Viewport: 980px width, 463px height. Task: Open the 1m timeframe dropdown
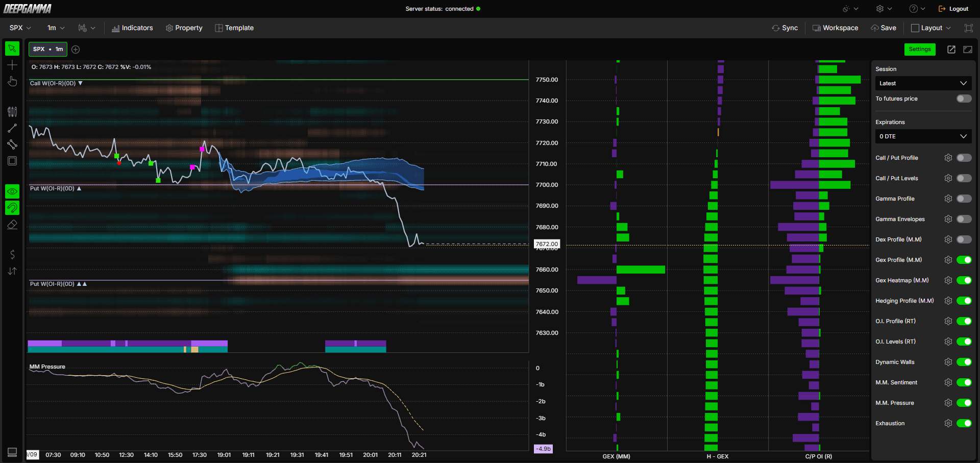click(56, 28)
